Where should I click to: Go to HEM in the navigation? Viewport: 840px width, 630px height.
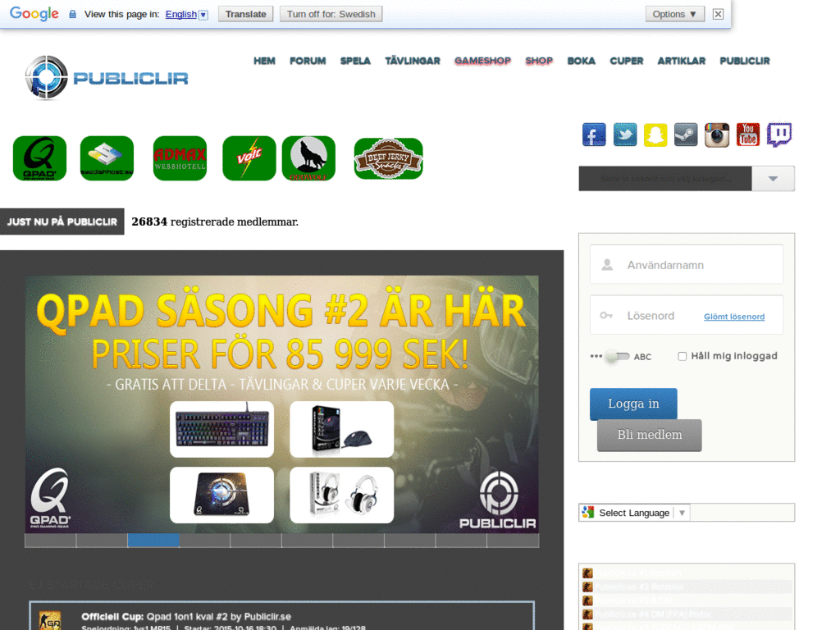[x=264, y=61]
